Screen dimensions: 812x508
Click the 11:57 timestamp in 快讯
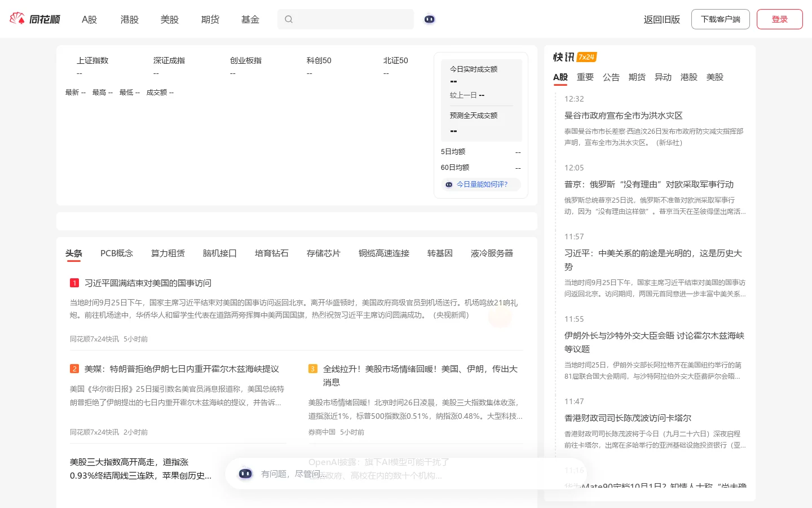pos(574,237)
